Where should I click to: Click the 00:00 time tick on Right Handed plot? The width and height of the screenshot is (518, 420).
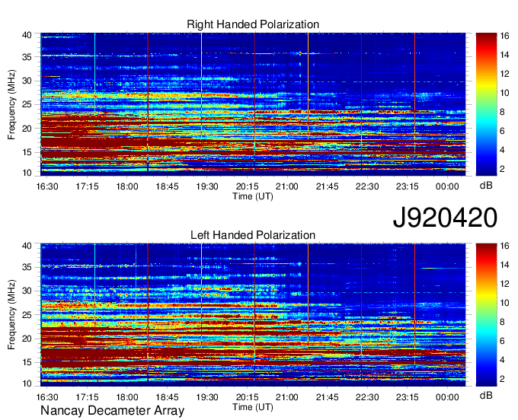(447, 186)
